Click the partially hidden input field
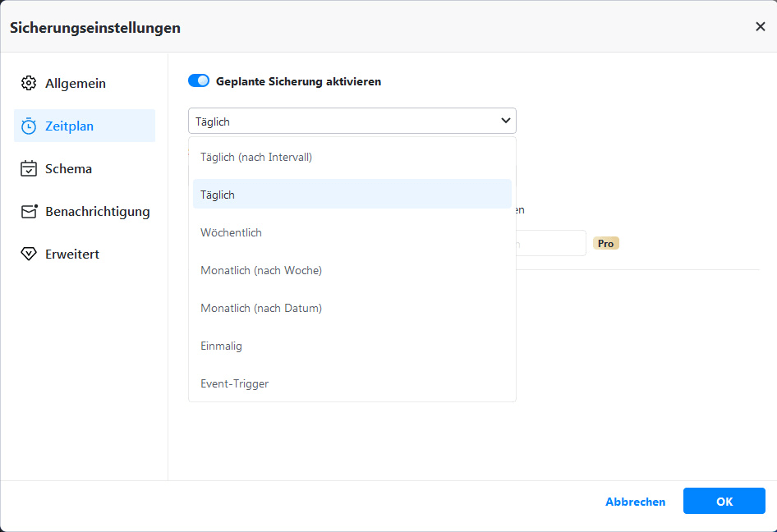This screenshot has width=777, height=532. (550, 243)
